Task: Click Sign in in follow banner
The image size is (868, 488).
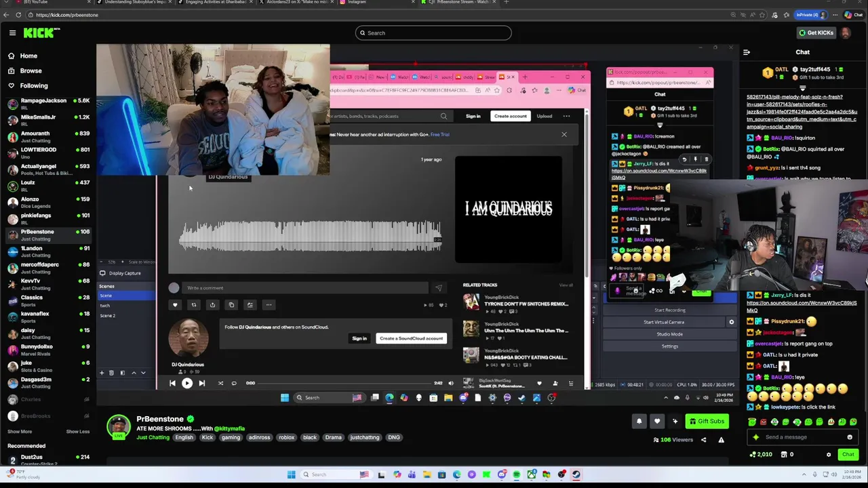Action: click(x=359, y=338)
